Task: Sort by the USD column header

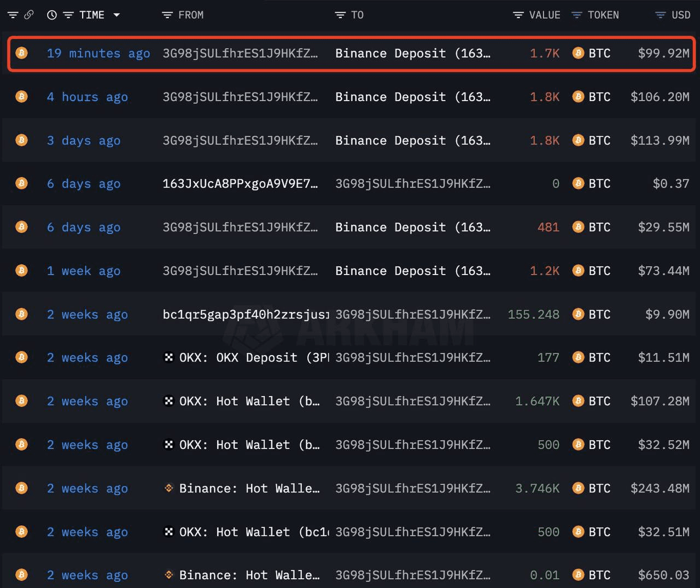Action: tap(681, 15)
